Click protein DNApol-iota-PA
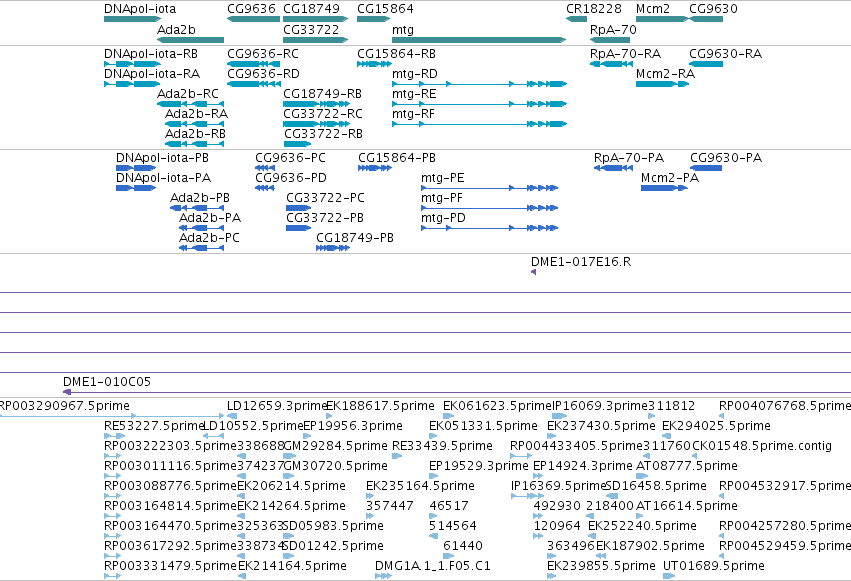 tap(163, 178)
